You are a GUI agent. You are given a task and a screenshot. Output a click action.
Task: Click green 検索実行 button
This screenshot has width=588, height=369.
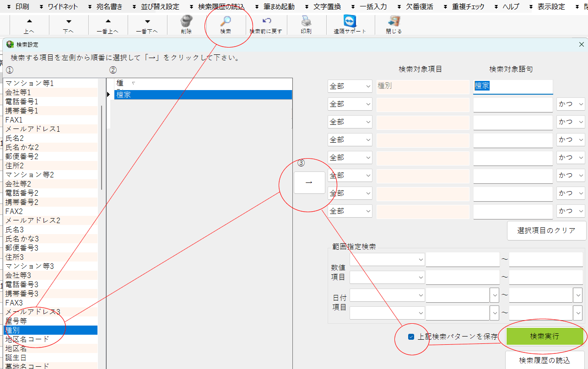pyautogui.click(x=545, y=336)
